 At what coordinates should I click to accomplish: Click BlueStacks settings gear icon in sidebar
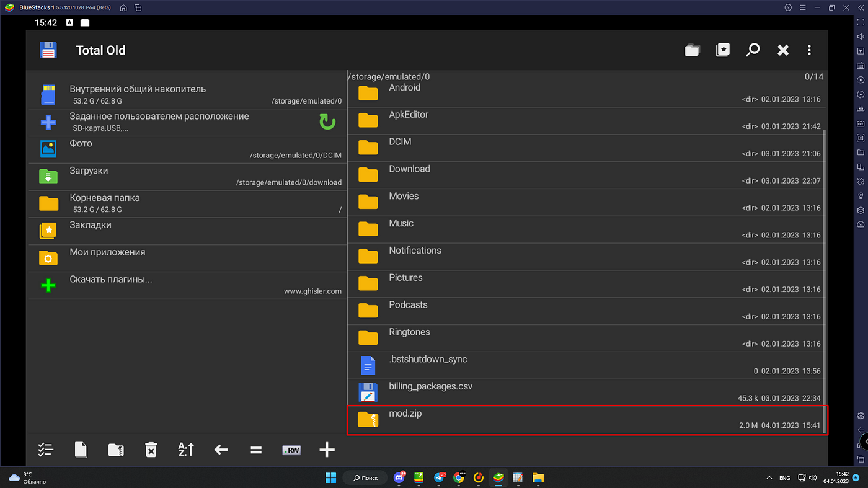[861, 415]
